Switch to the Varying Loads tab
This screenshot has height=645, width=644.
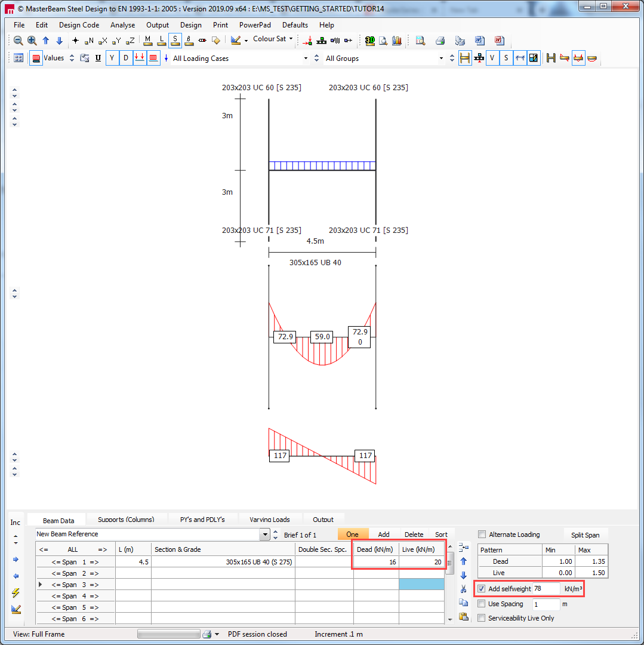point(270,520)
